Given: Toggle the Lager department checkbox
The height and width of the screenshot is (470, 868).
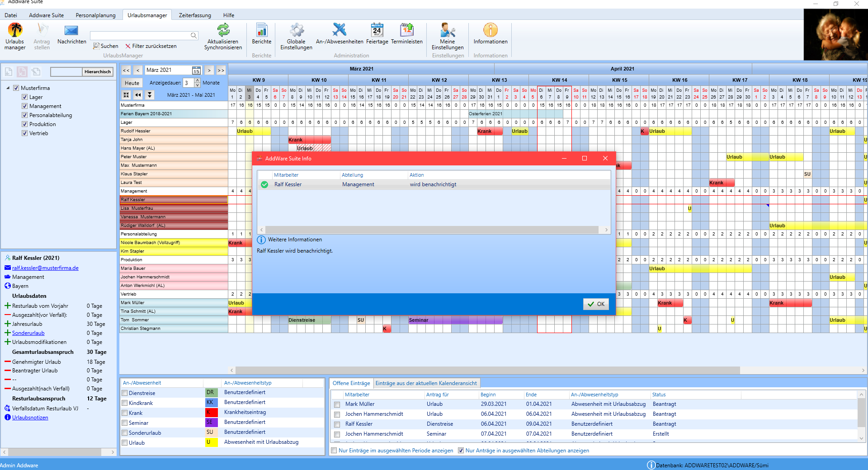Looking at the screenshot, I should pos(25,97).
